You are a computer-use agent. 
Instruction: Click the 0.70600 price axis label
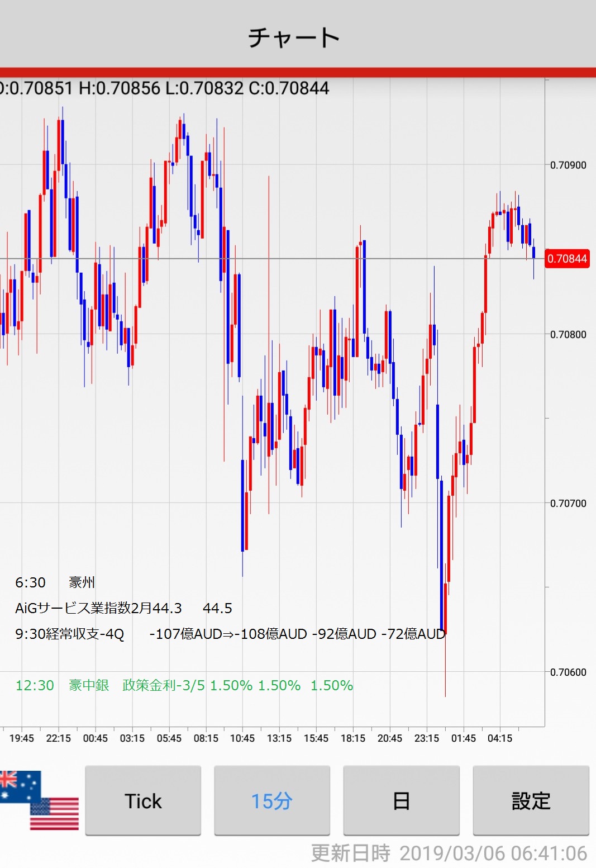pos(568,672)
